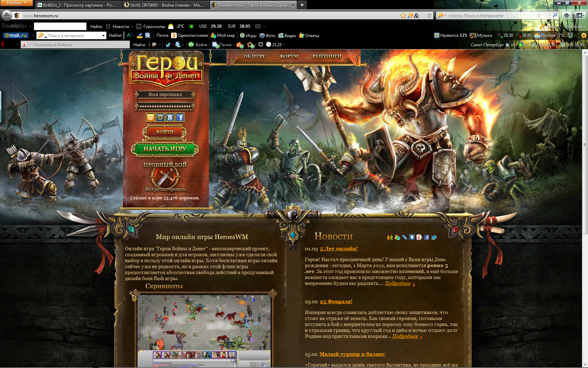Expand the Mail.ru logo dropdown arrow

[33, 35]
